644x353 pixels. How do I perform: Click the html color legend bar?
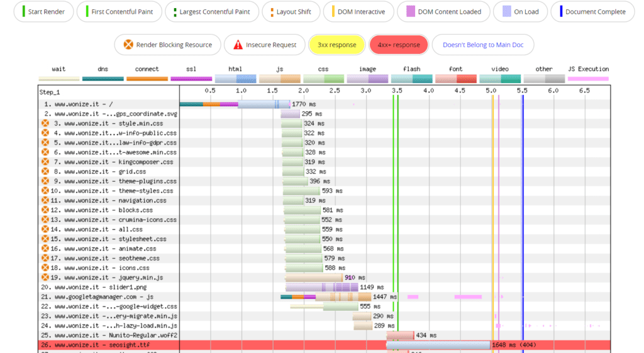(x=235, y=79)
